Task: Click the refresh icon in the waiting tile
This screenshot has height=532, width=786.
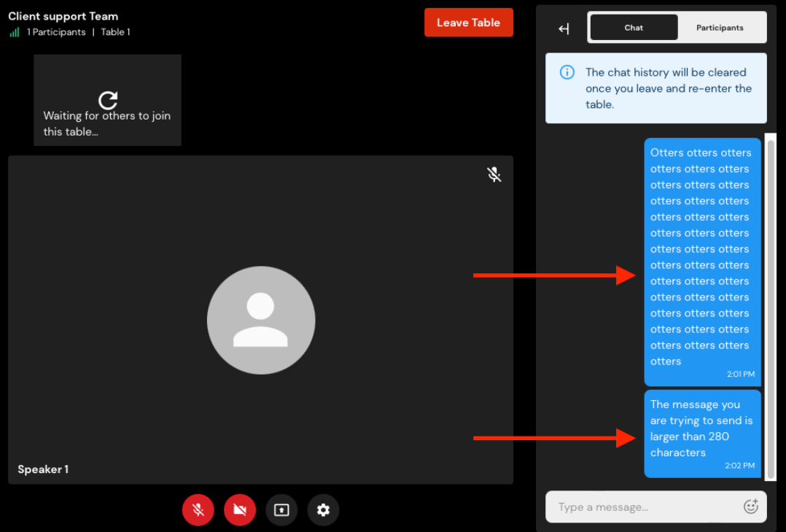Action: coord(108,100)
